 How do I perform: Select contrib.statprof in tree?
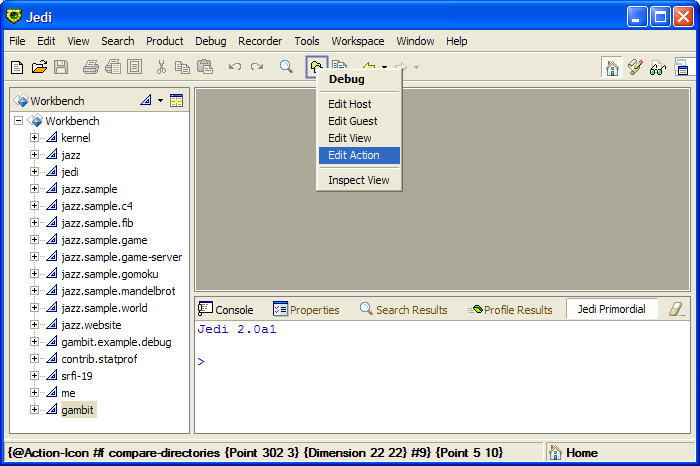click(99, 359)
